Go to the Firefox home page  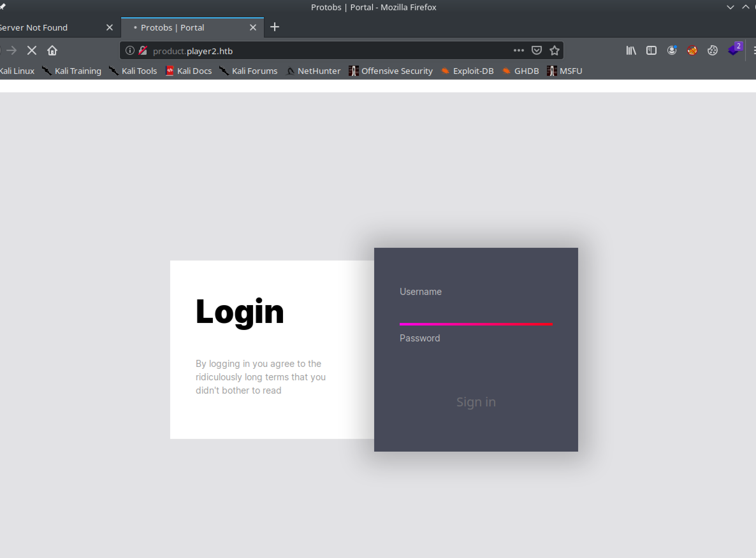click(52, 51)
